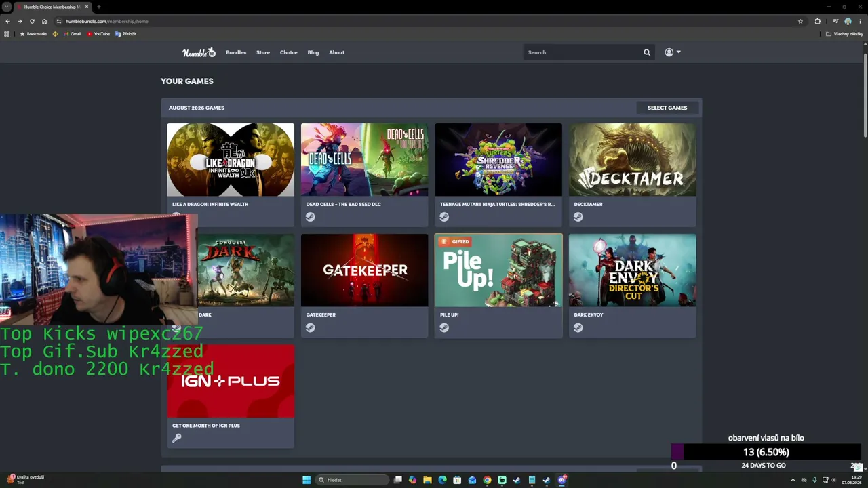This screenshot has height=488, width=868.
Task: Click the Steam icon under Teenage Mutant Ninja Turtles
Action: (x=444, y=217)
